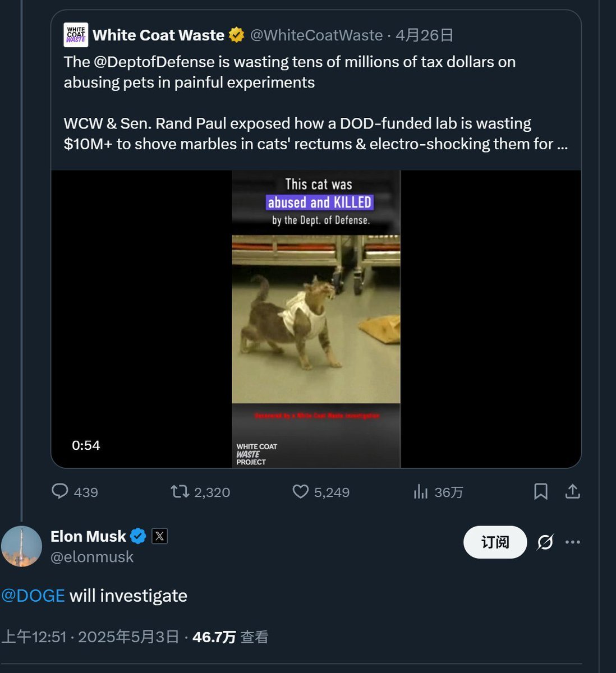Open the 46.7万 查看 view count
Viewport: 616px width, 673px height.
point(230,637)
